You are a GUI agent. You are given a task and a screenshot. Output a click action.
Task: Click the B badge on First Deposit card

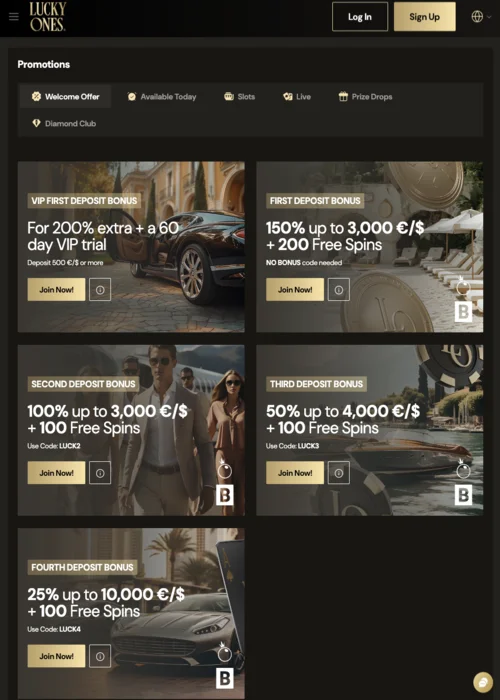[463, 312]
